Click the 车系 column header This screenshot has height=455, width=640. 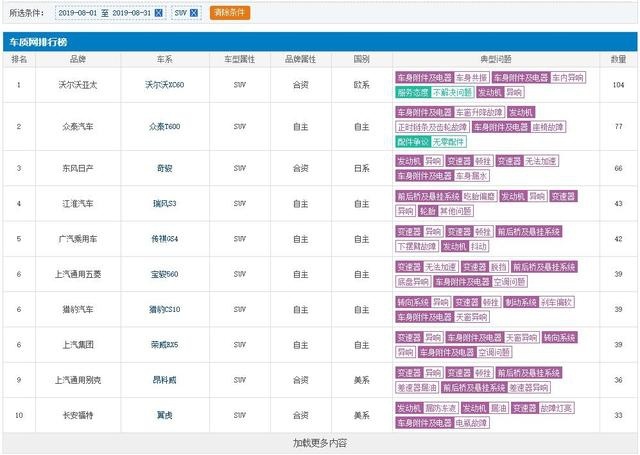pyautogui.click(x=164, y=59)
